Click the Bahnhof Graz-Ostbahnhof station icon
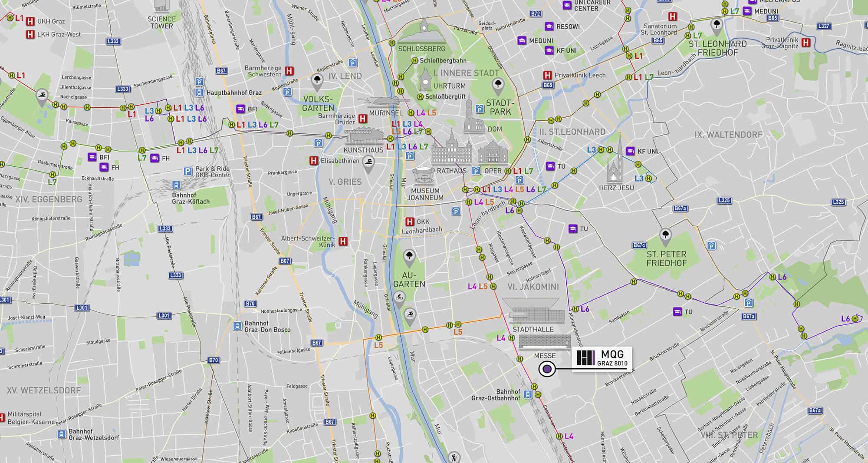Viewport: 868px width, 463px height. pyautogui.click(x=528, y=394)
